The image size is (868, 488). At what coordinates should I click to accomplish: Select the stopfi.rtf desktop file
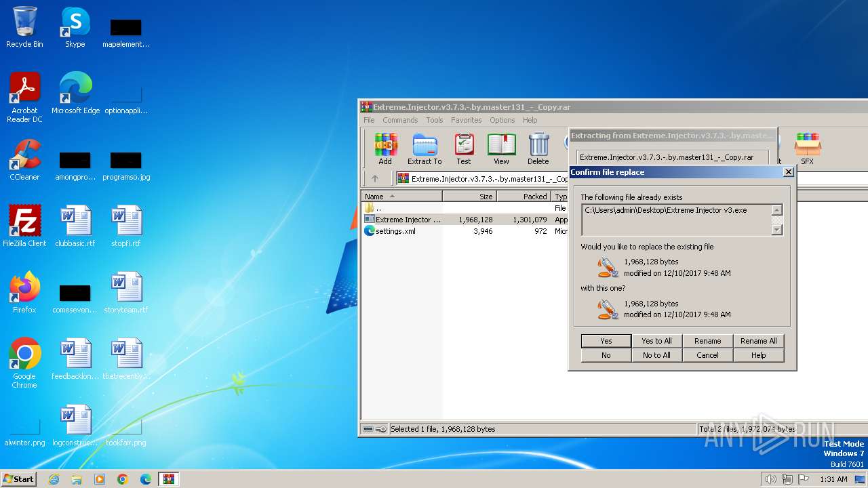tap(126, 226)
